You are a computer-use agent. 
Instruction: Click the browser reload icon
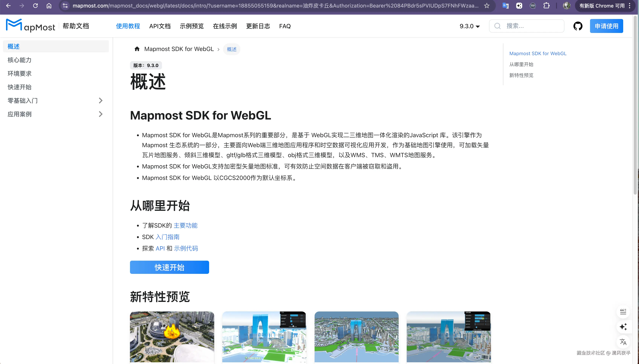point(35,5)
